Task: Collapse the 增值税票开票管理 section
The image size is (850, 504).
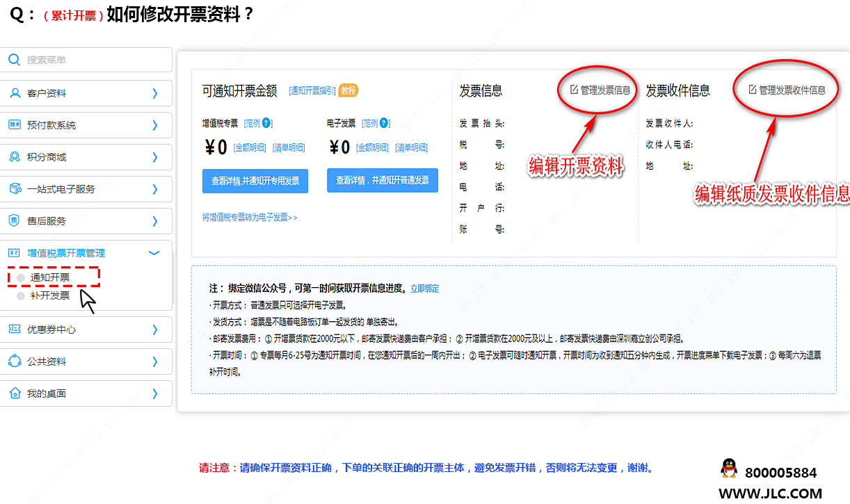Action: [154, 253]
